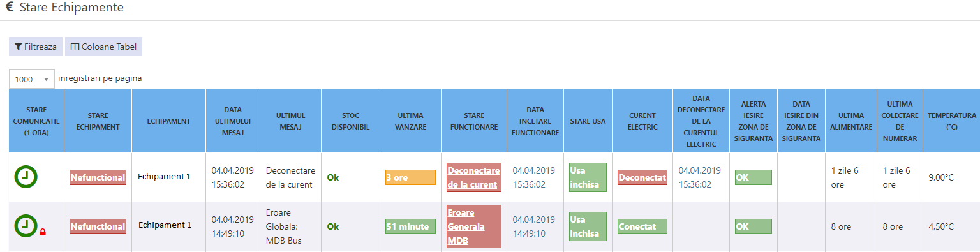Screen dimensions: 980x252
Task: Click the green clock icon in the 14:49:10 row
Action: [26, 225]
